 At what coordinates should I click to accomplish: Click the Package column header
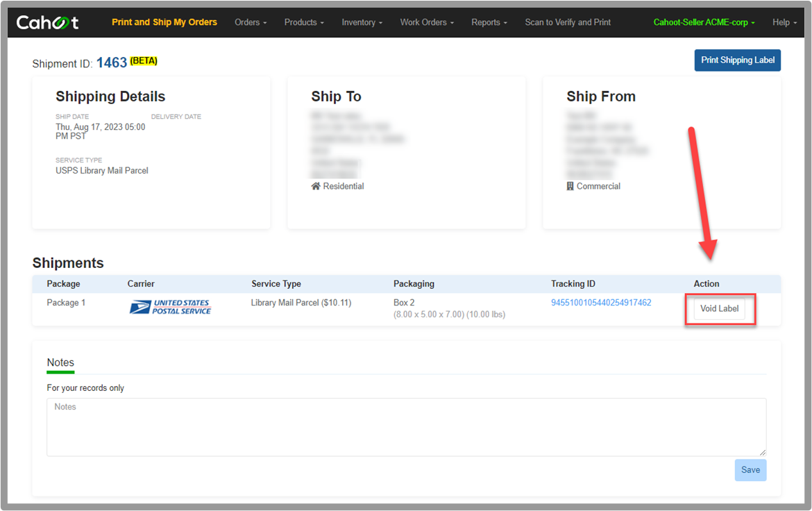coord(63,284)
